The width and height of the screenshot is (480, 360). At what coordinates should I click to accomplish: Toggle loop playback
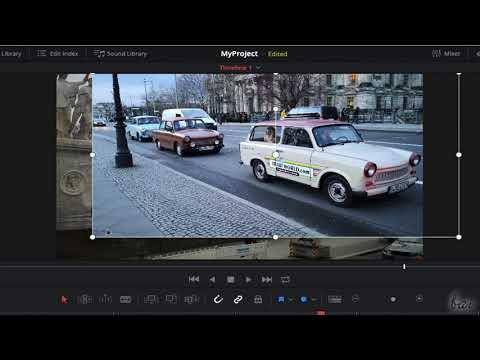[x=285, y=279]
